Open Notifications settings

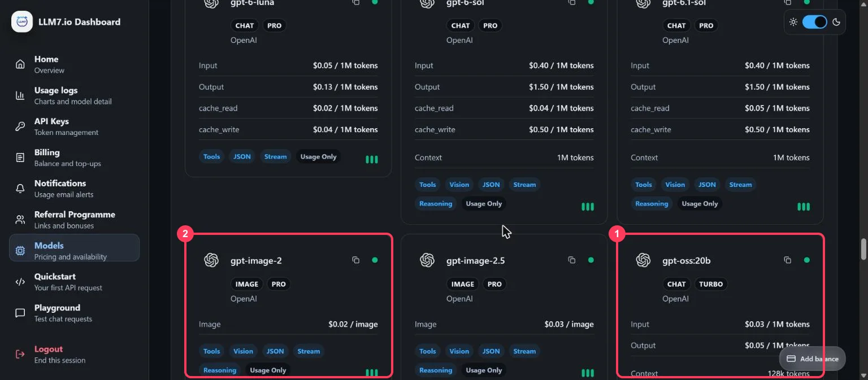point(74,189)
